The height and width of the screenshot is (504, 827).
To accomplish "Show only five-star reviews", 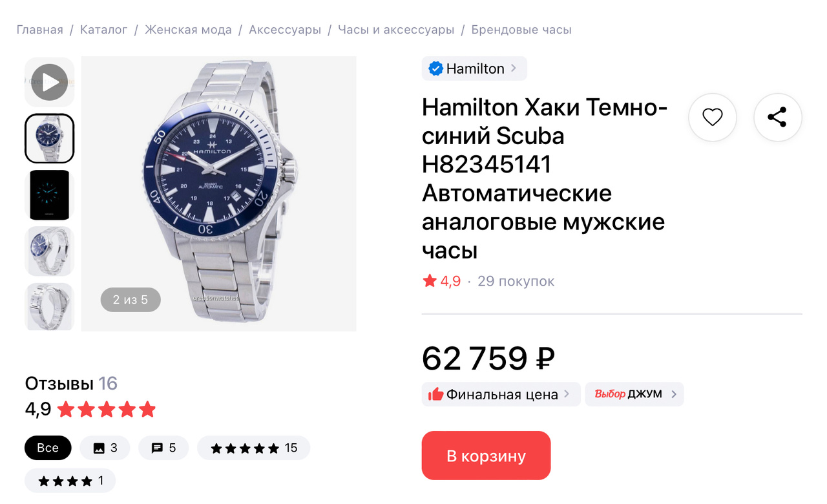I will coord(254,448).
